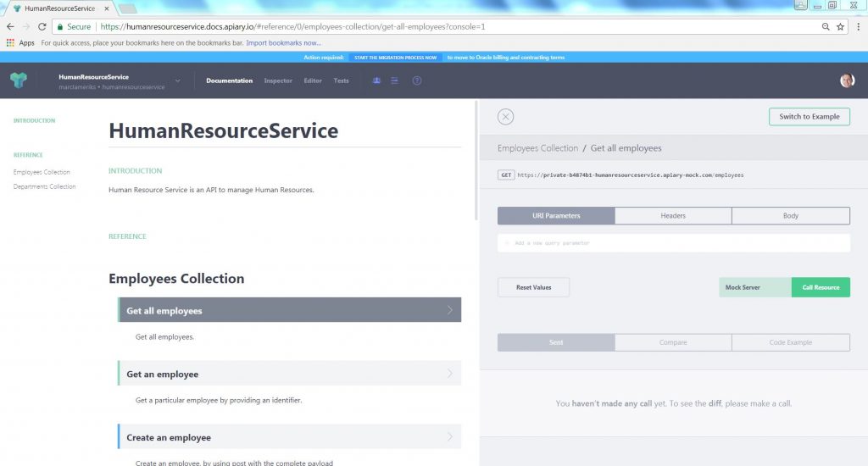Switch to the Headers tab
The width and height of the screenshot is (868, 466).
[x=673, y=216]
